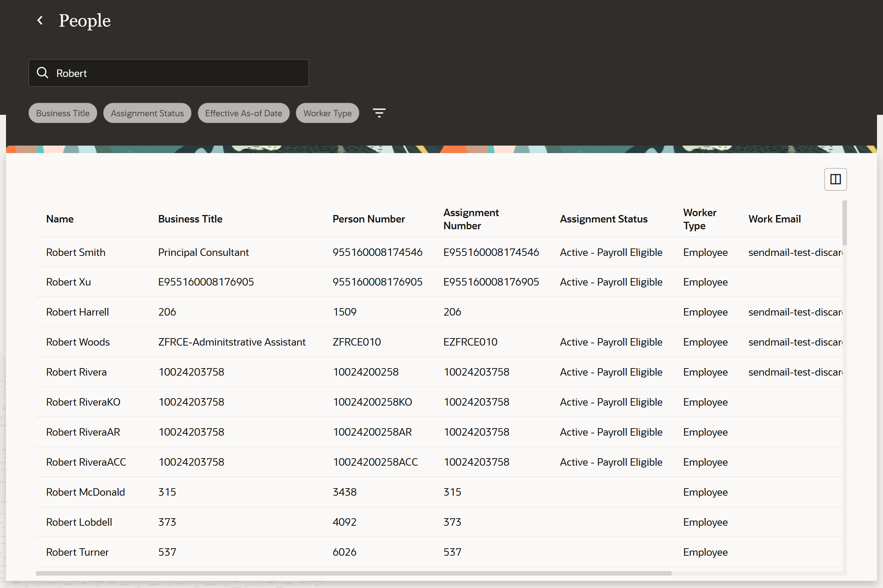Select the Robert Woods row
This screenshot has height=588, width=883.
point(78,342)
